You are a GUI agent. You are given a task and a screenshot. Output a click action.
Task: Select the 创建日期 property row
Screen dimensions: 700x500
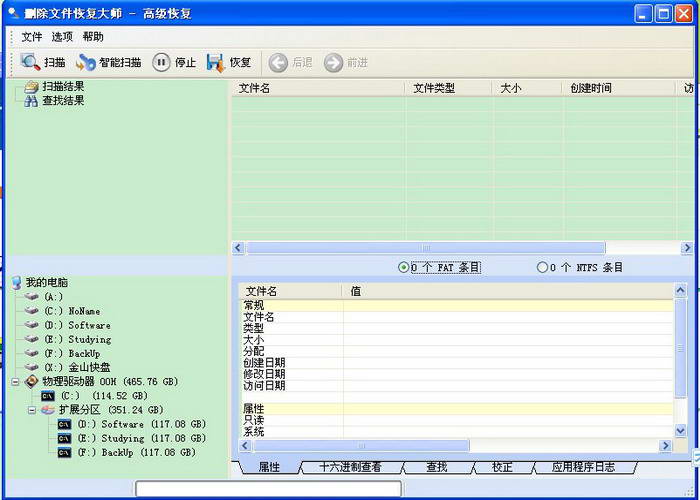point(457,362)
